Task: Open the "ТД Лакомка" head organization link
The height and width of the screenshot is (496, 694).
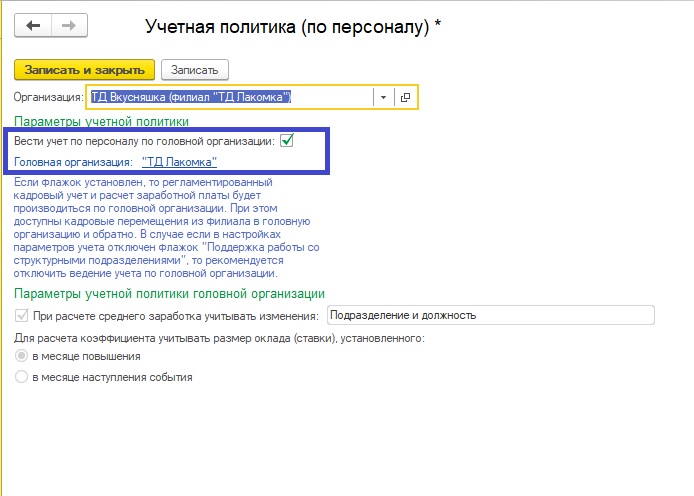Action: point(180,161)
